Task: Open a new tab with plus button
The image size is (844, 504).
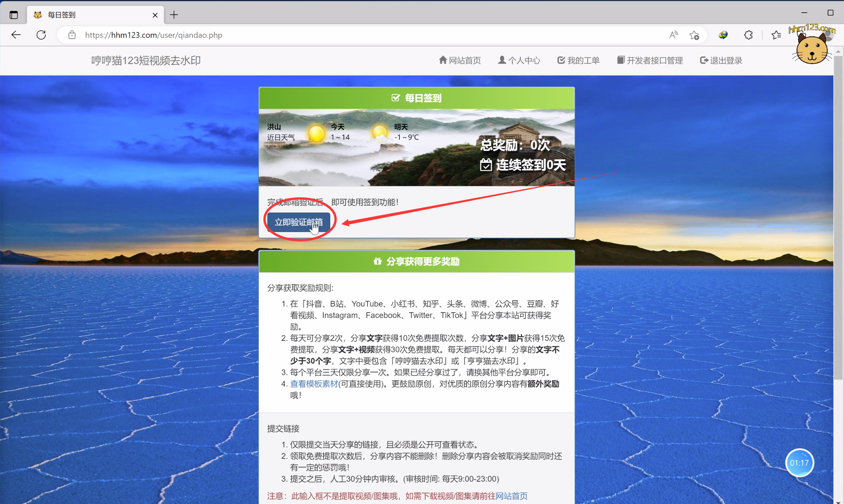Action: coord(174,15)
